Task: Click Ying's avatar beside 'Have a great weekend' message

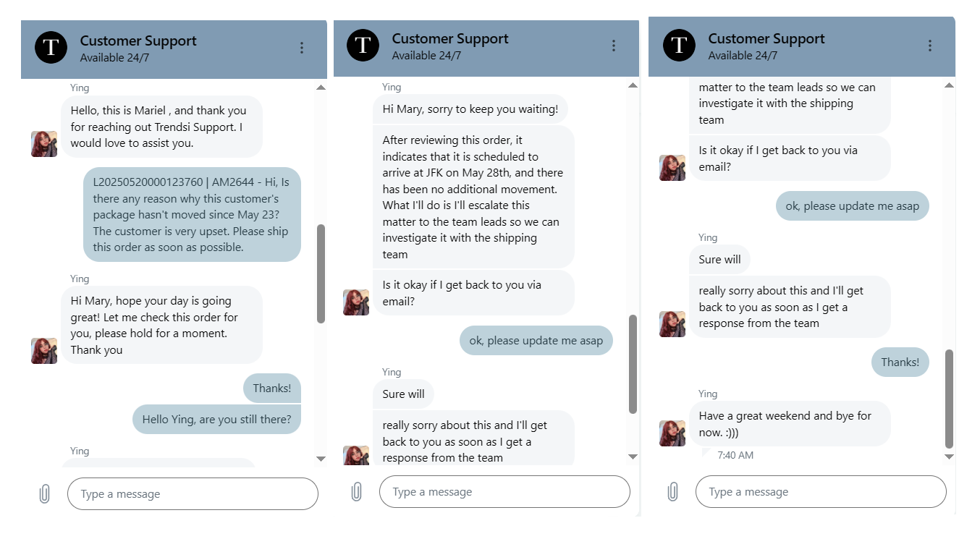Action: click(672, 433)
